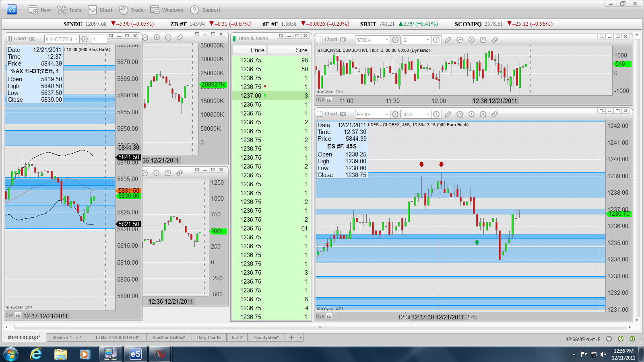Open the Support menu

[x=205, y=10]
